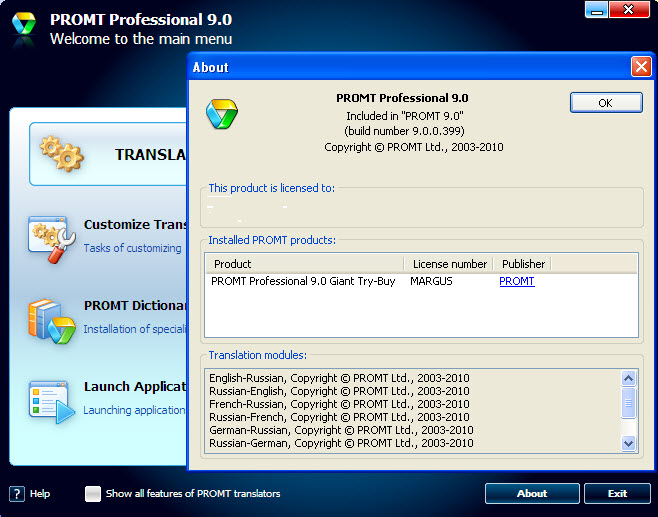Select the English-Russian module line
The width and height of the screenshot is (658, 517).
pos(339,378)
